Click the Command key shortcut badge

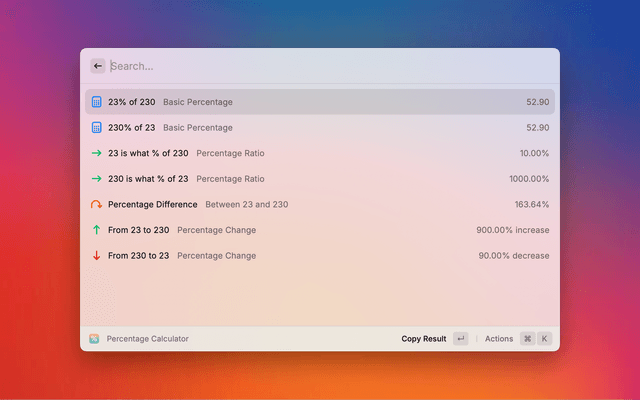[527, 339]
